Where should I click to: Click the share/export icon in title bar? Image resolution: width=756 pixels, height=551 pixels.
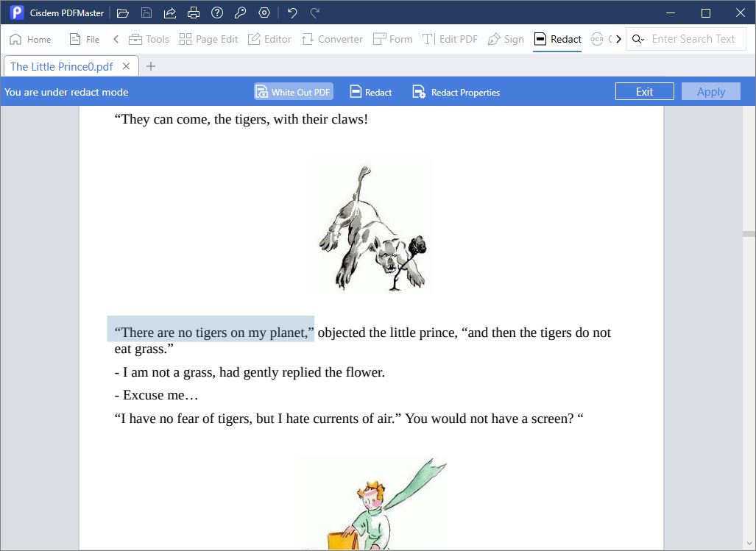coord(170,13)
